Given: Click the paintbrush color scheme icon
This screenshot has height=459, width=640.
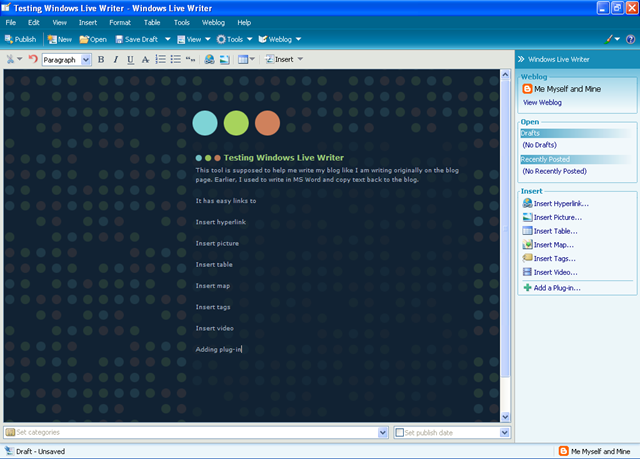Looking at the screenshot, I should (x=609, y=39).
